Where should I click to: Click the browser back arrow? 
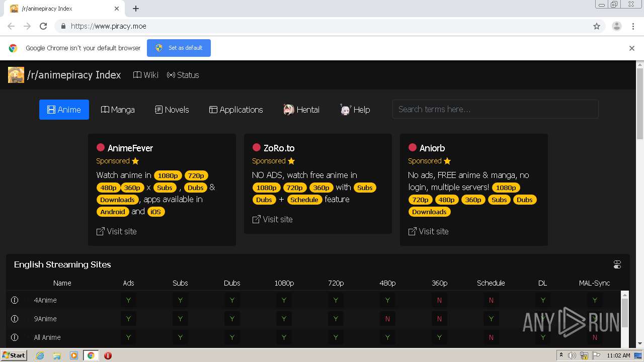(x=11, y=26)
